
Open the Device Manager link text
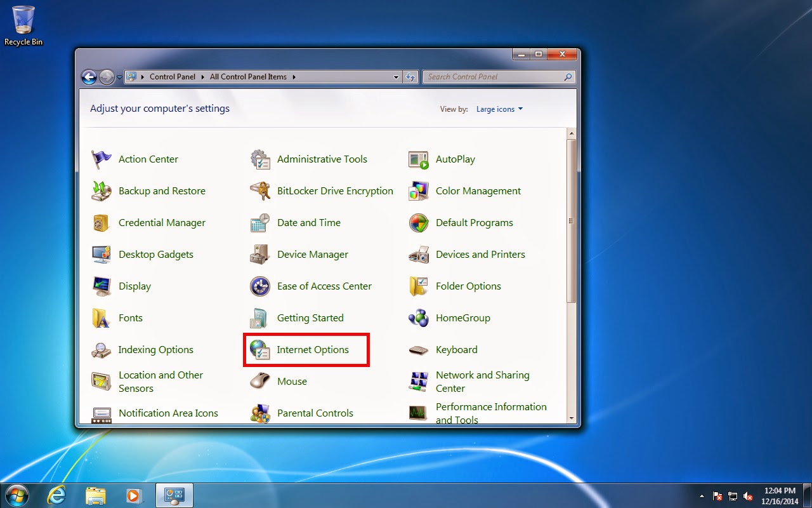313,255
